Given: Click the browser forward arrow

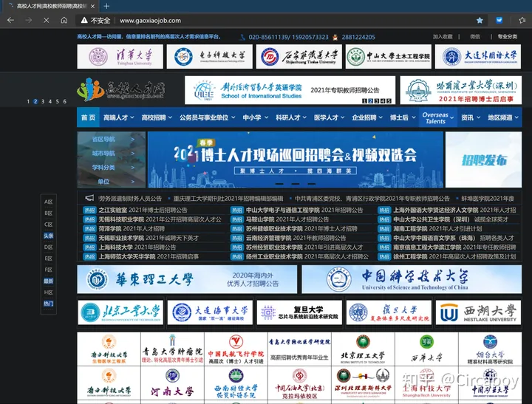Looking at the screenshot, I should pos(29,21).
